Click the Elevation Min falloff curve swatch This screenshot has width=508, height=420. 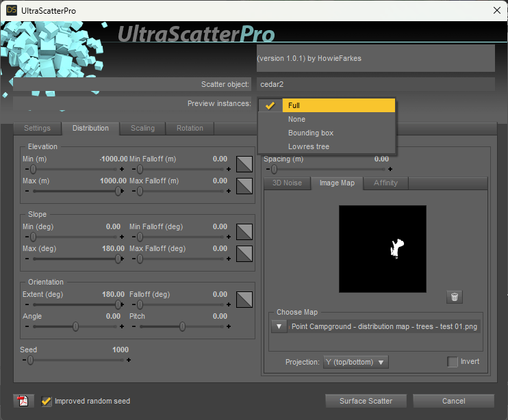(x=244, y=164)
